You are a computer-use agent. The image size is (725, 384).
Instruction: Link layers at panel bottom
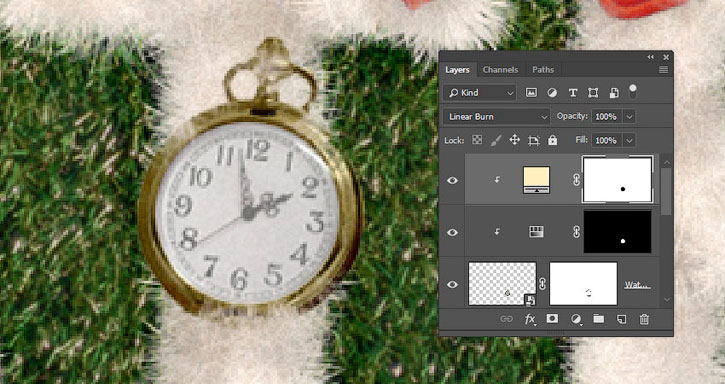pos(507,319)
